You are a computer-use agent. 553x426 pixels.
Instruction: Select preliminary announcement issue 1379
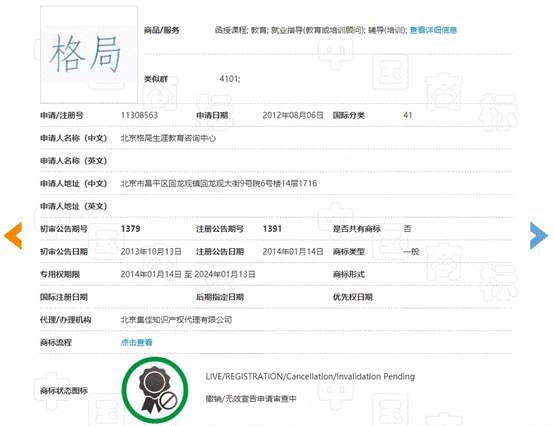pyautogui.click(x=130, y=229)
